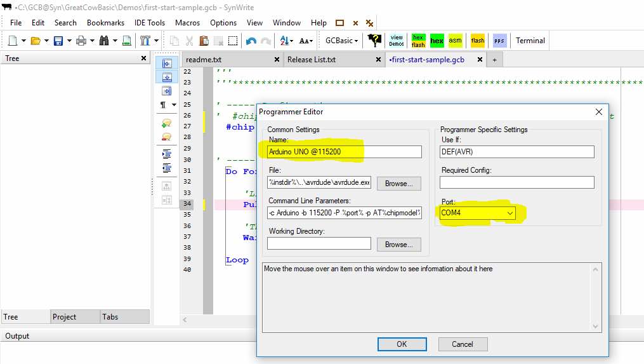Click the info box scrollbar down arrow
Screen dimensions: 644x364
click(x=596, y=327)
